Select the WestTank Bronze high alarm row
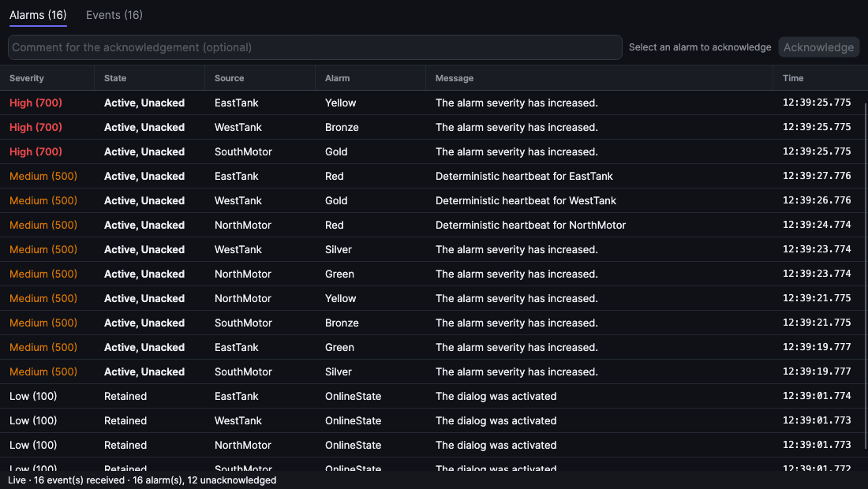868x489 pixels. pyautogui.click(x=432, y=127)
